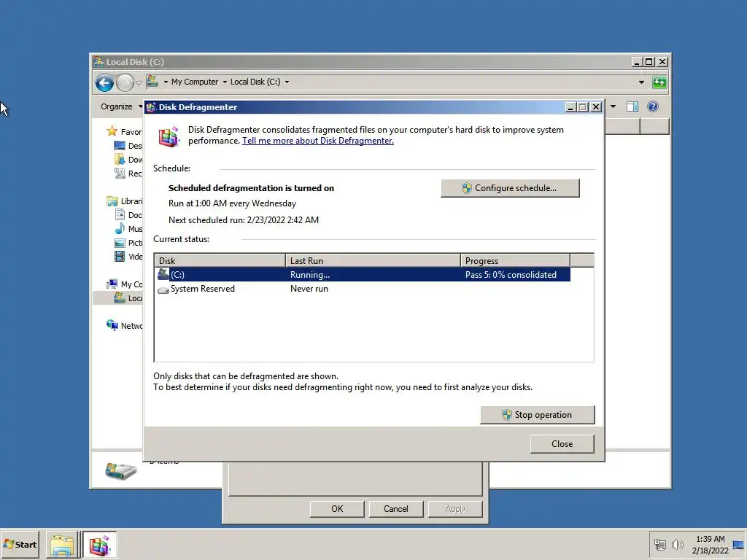747x560 pixels.
Task: Select Pictures library in navigation pane
Action: (x=128, y=243)
